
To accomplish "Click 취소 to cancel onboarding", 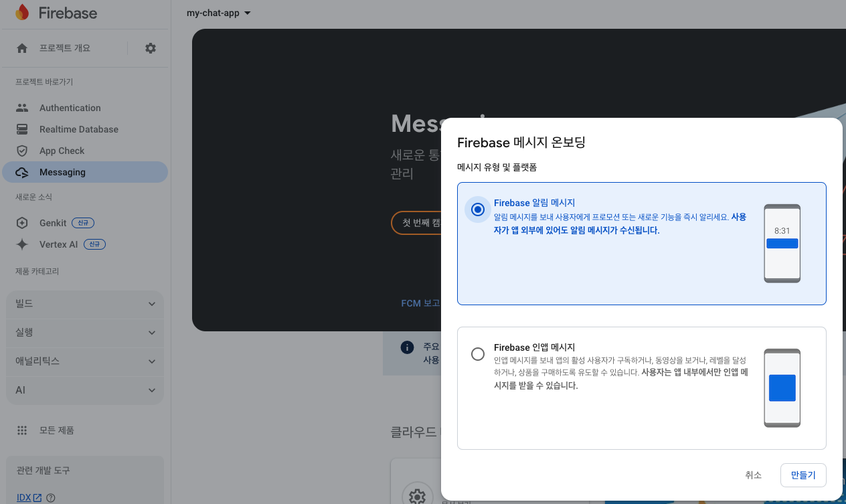I will 753,475.
